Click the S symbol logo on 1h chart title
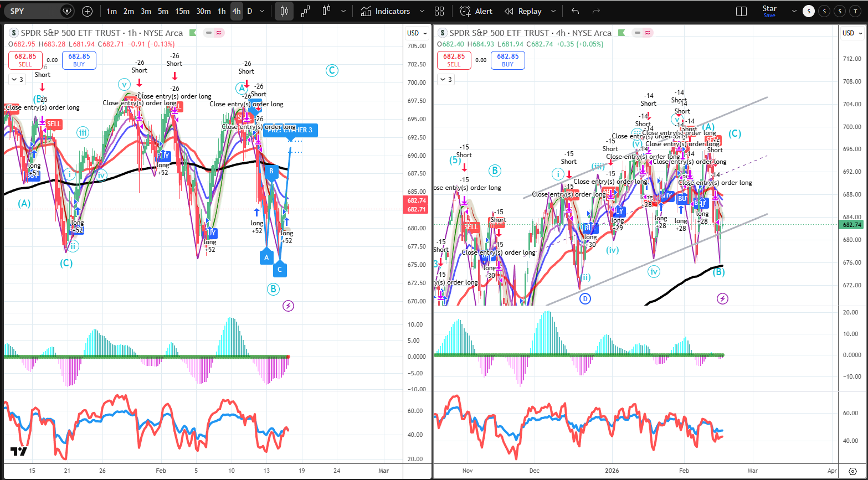This screenshot has width=868, height=480. coord(13,33)
